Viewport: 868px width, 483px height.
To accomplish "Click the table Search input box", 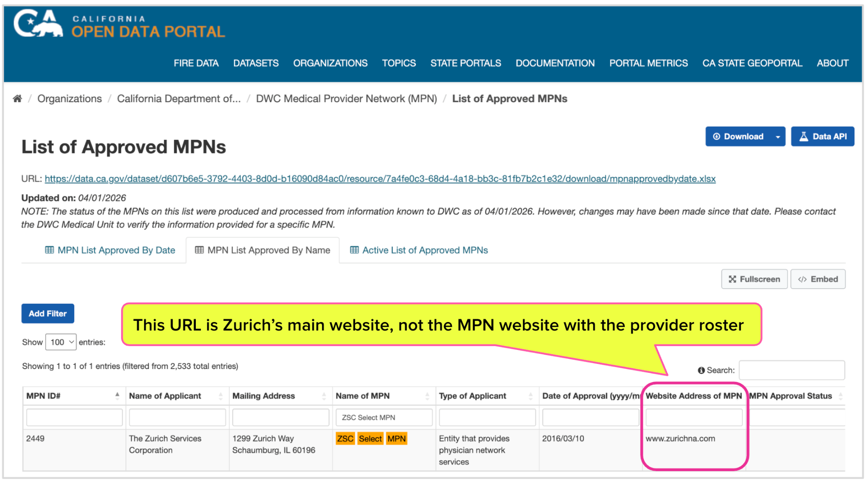I will coord(791,370).
